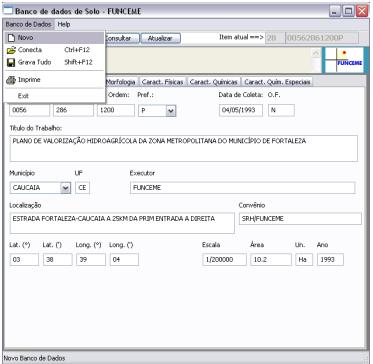373x364 pixels.
Task: Click the field containing 286
Action: click(x=73, y=110)
